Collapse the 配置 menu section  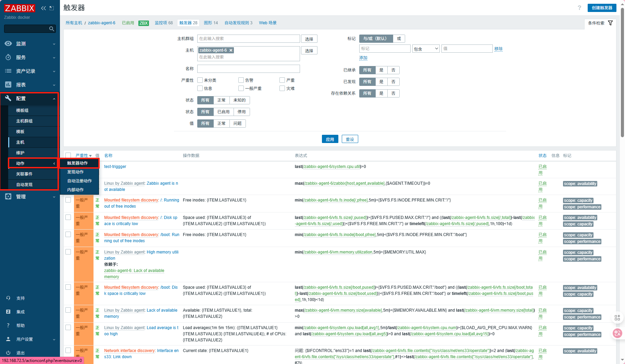pos(54,99)
